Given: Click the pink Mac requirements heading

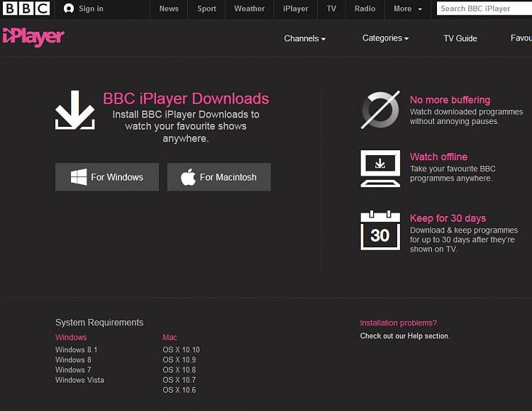Looking at the screenshot, I should click(170, 337).
